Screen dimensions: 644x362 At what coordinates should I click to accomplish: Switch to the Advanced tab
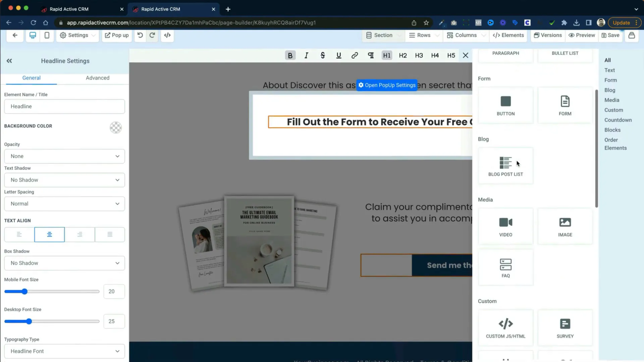coord(98,78)
